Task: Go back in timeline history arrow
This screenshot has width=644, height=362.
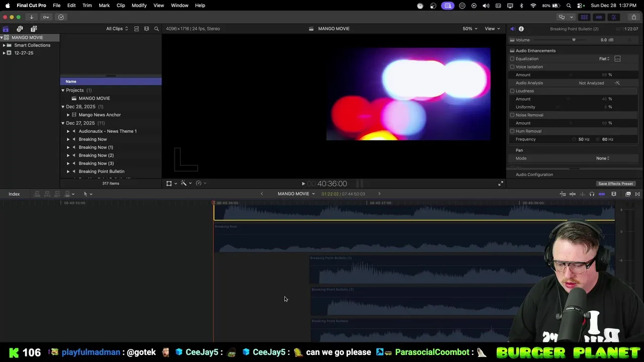Action: click(x=262, y=194)
